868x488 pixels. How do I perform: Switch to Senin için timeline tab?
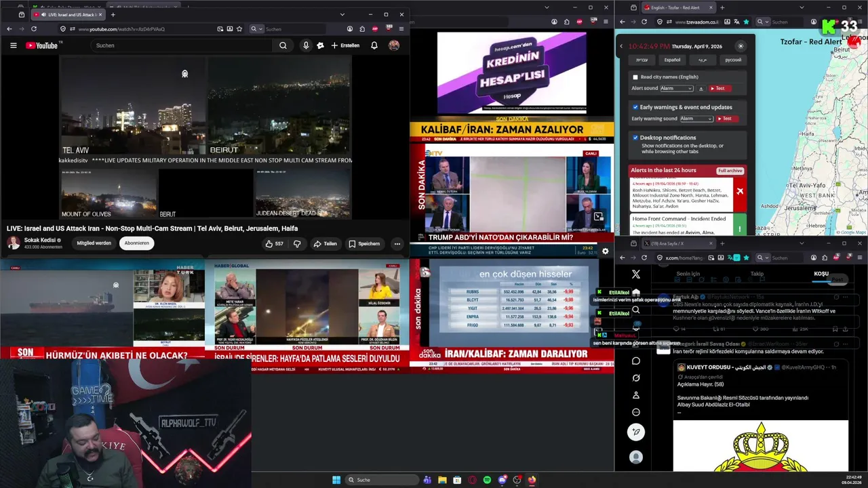pos(688,274)
